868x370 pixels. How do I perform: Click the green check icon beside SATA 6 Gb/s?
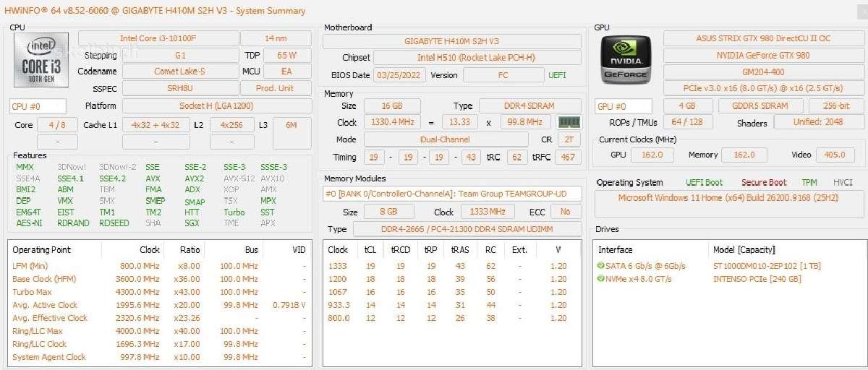pos(601,266)
